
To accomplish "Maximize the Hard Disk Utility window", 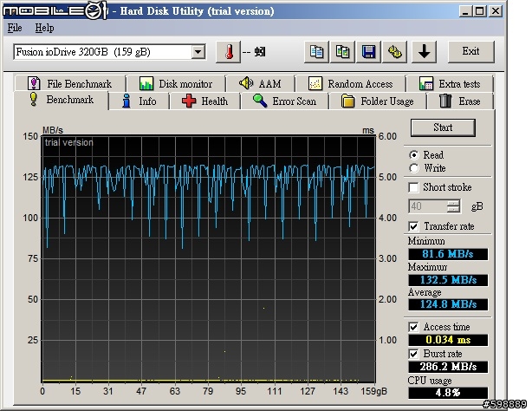I will coord(480,11).
